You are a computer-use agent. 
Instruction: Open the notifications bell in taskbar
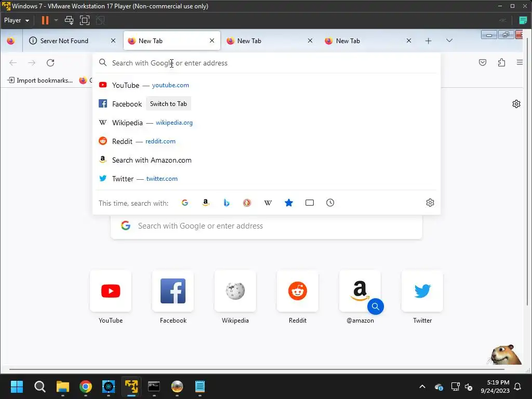click(x=518, y=387)
